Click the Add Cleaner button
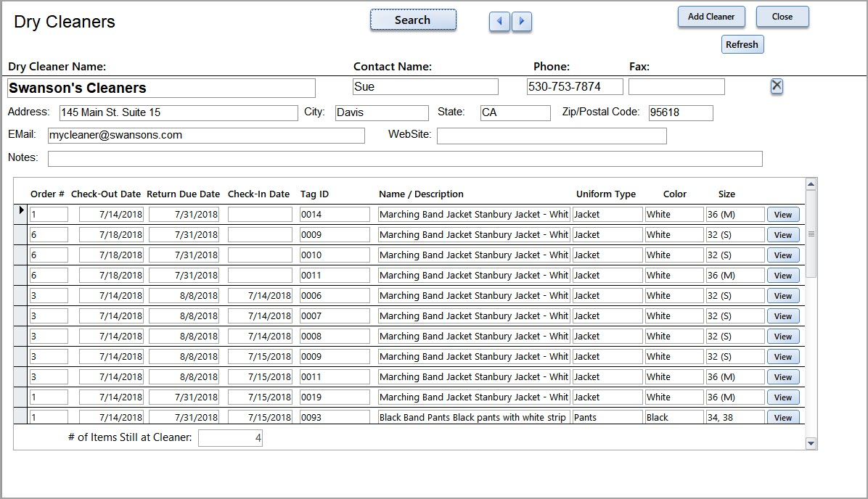 coord(711,17)
